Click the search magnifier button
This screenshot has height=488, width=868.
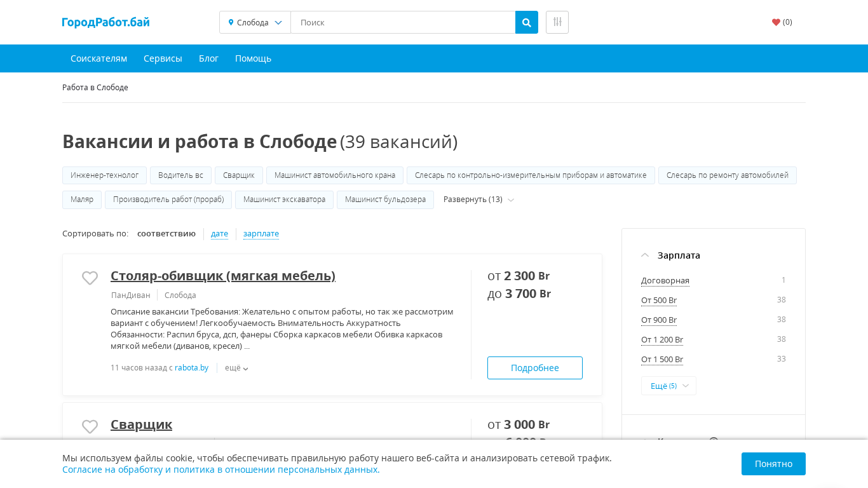(x=527, y=22)
